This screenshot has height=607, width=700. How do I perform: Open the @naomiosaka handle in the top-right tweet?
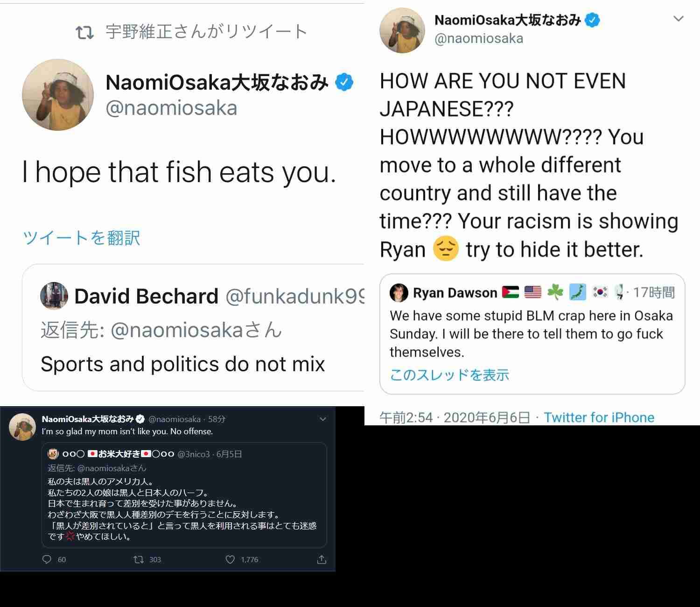click(x=479, y=38)
